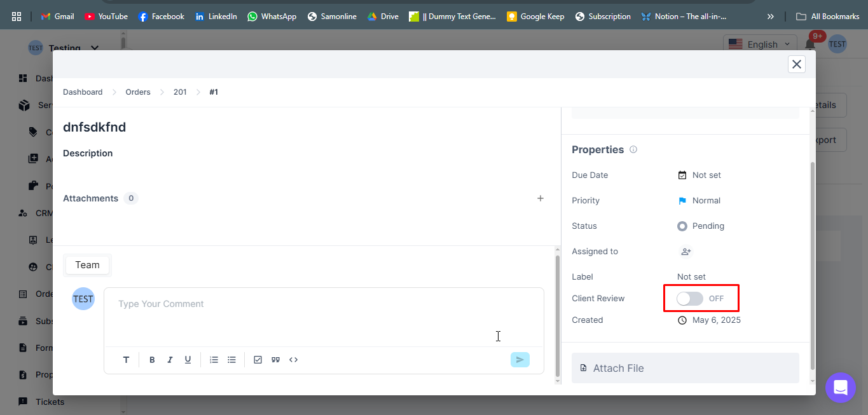Set the Due Date value
Viewport: 868px width, 415px height.
pyautogui.click(x=699, y=175)
